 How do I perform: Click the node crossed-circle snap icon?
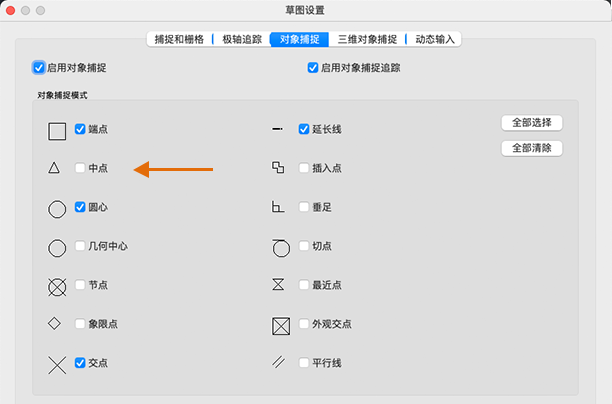tap(57, 287)
